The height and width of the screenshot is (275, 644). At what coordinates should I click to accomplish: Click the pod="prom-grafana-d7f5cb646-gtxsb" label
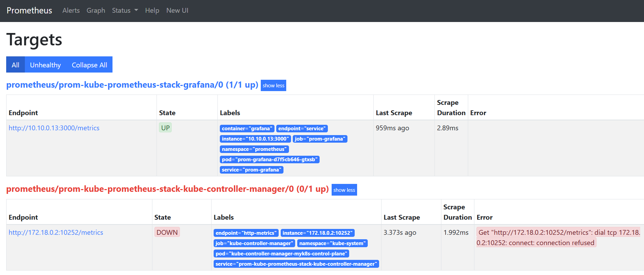270,159
